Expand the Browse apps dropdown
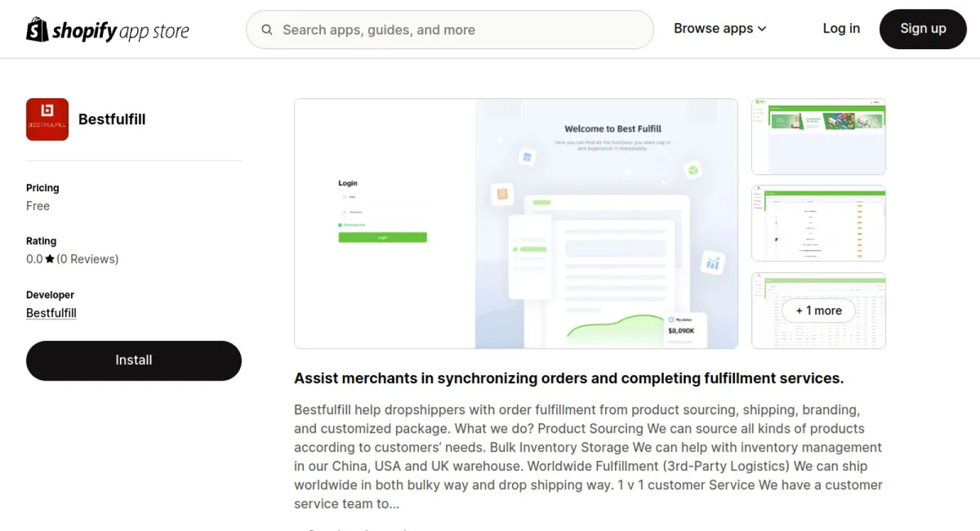The image size is (980, 531). point(720,29)
